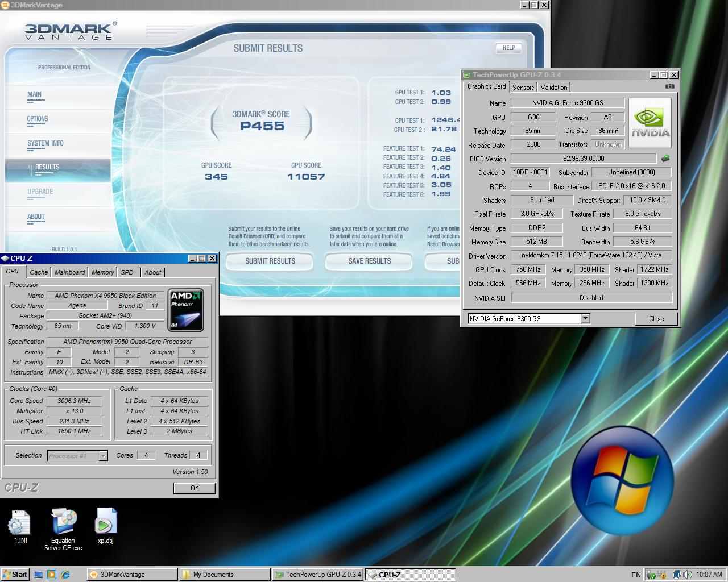
Task: Click the GPU-Z Name field
Action: (568, 103)
